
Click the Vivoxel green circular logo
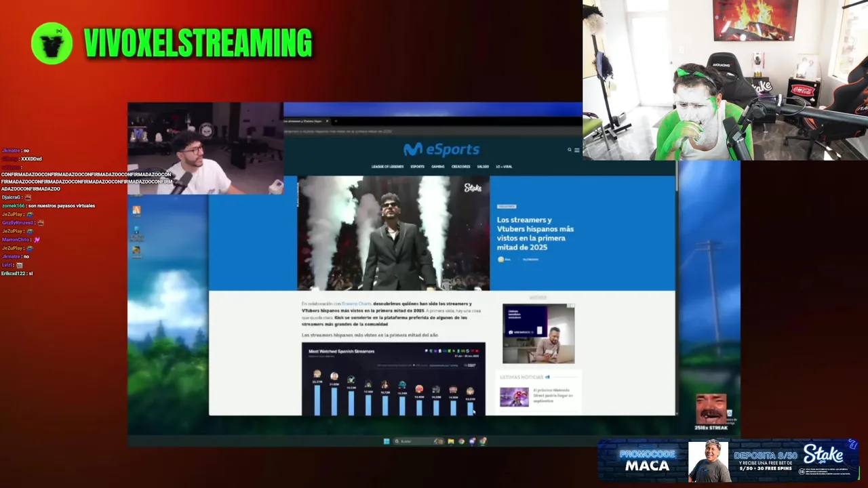[x=52, y=43]
